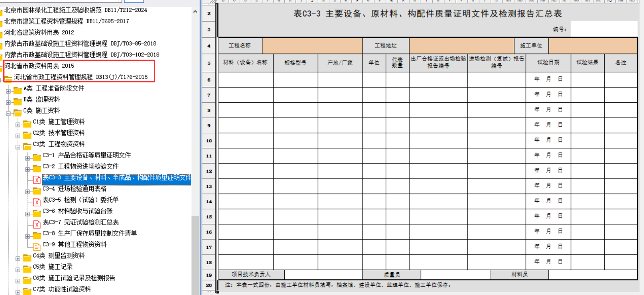The image size is (644, 295).
Task: Select 河北省建筑资料用表 2012
Action: (39, 32)
